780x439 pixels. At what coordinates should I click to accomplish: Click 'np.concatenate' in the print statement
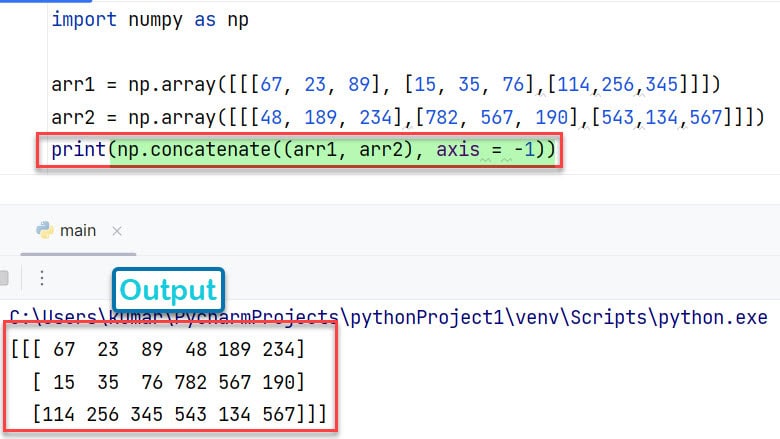[x=194, y=150]
